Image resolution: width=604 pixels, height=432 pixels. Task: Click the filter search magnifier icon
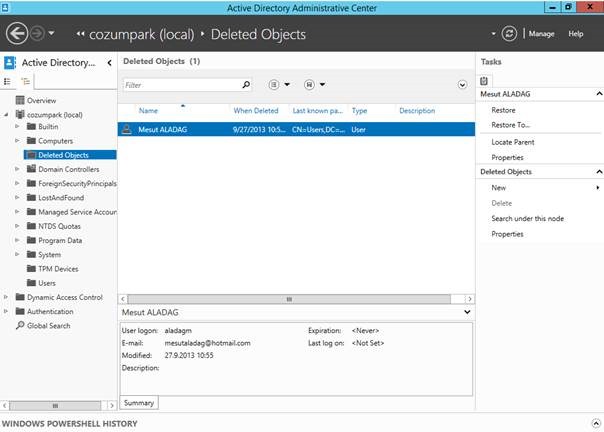[x=246, y=85]
